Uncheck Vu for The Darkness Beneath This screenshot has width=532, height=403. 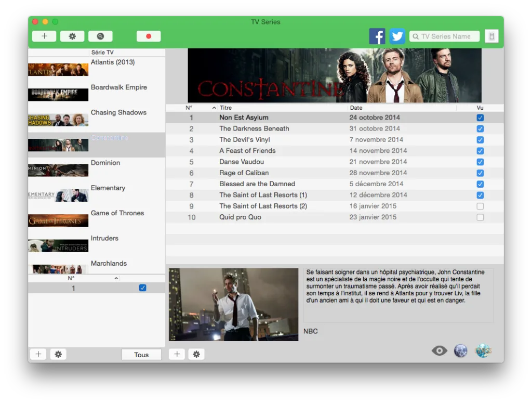(480, 128)
